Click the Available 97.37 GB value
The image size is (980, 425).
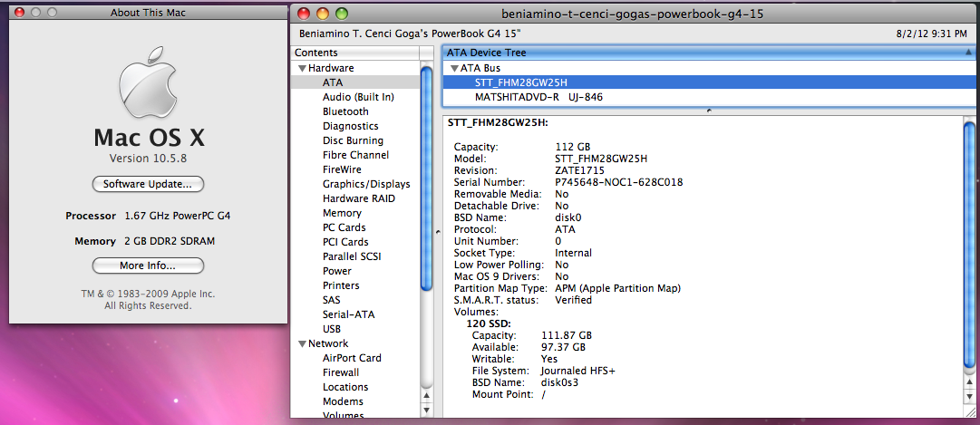click(x=563, y=347)
